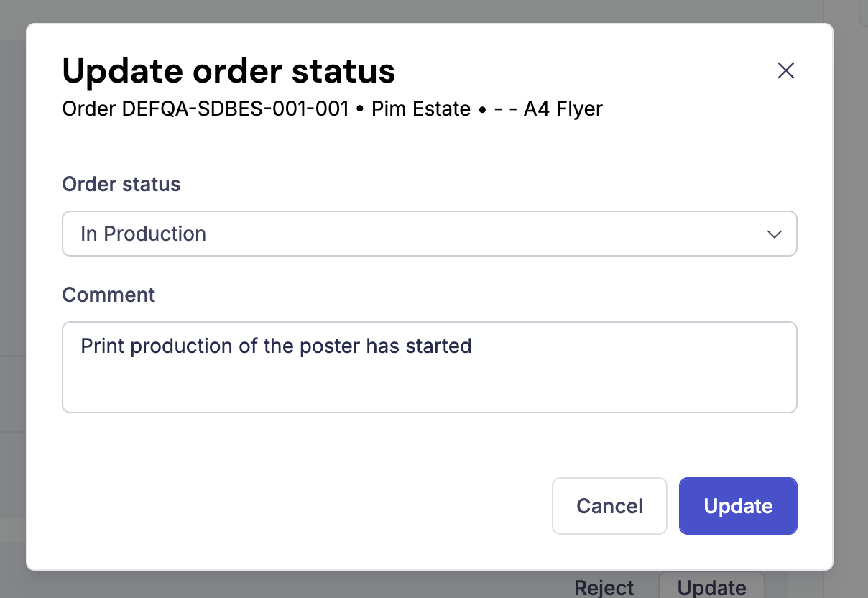Click the order number DEFQA-SDBES-001-001
The image size is (868, 598).
click(236, 109)
